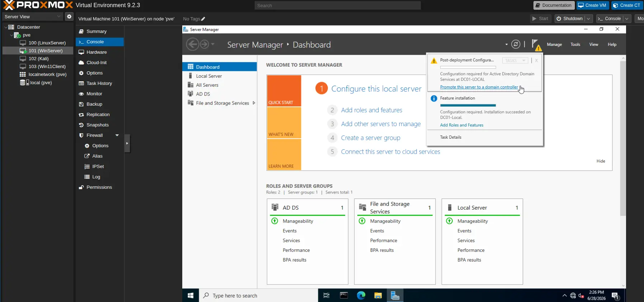644x302 pixels.
Task: Hide the welcome tile
Action: (601, 161)
